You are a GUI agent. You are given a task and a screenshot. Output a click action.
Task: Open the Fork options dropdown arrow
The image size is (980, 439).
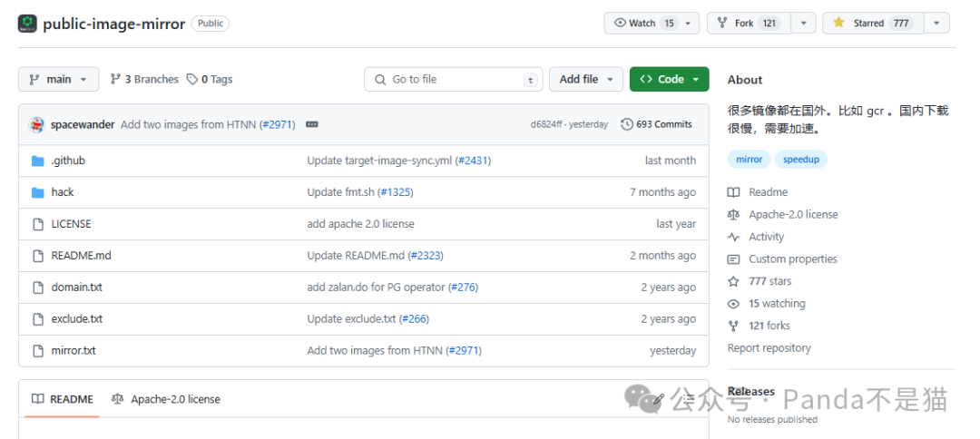pyautogui.click(x=803, y=24)
